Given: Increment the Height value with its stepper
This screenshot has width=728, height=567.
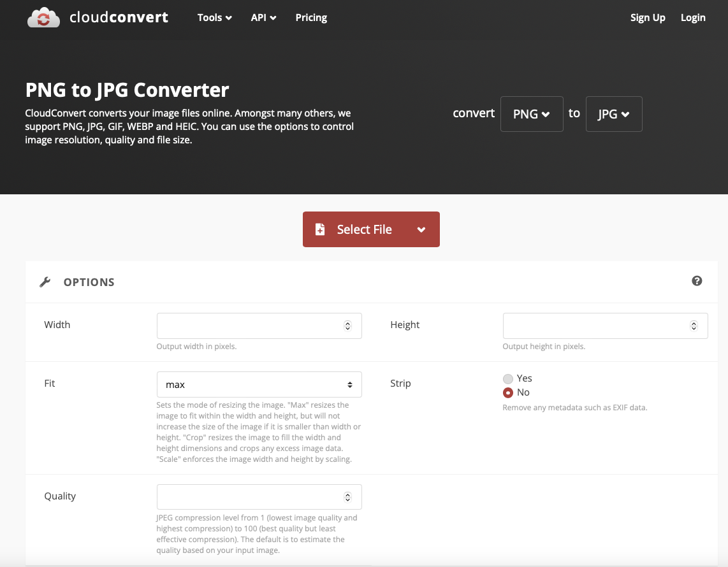Looking at the screenshot, I should 694,322.
